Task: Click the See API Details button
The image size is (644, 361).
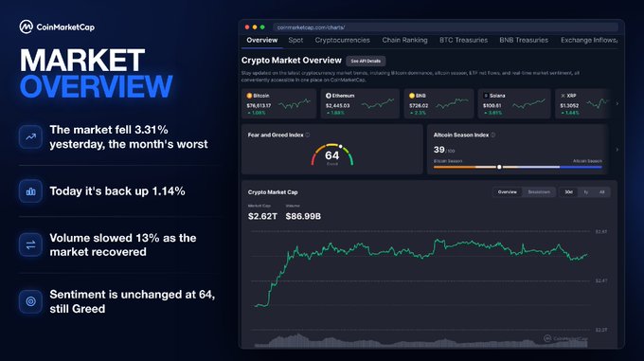Action: 366,61
